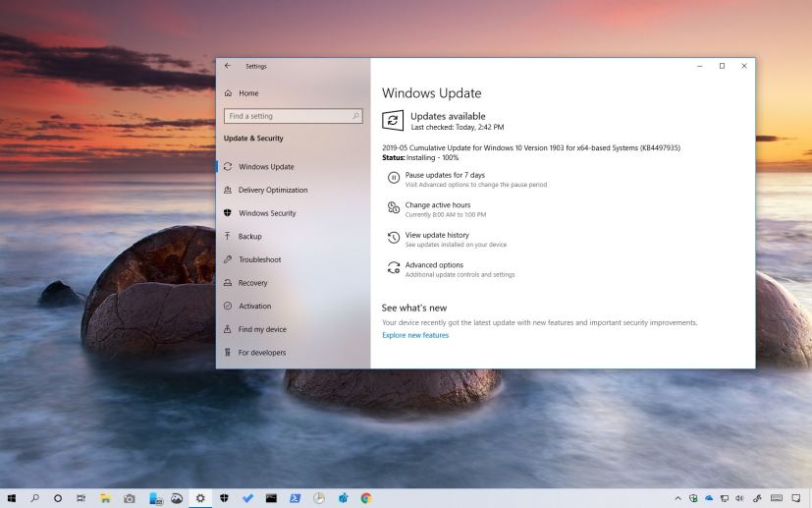Image resolution: width=812 pixels, height=508 pixels.
Task: Click Pause updates for 7 days
Action: click(x=445, y=175)
